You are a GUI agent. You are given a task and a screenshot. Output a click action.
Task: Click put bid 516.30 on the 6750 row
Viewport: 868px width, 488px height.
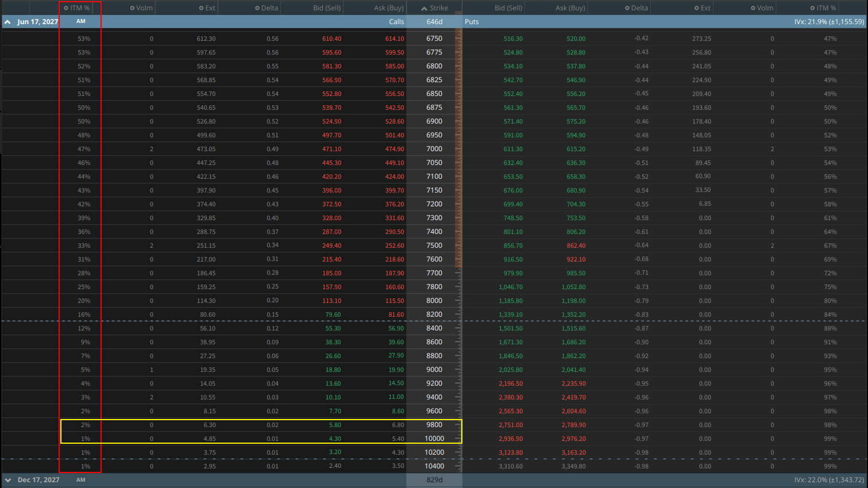point(513,39)
